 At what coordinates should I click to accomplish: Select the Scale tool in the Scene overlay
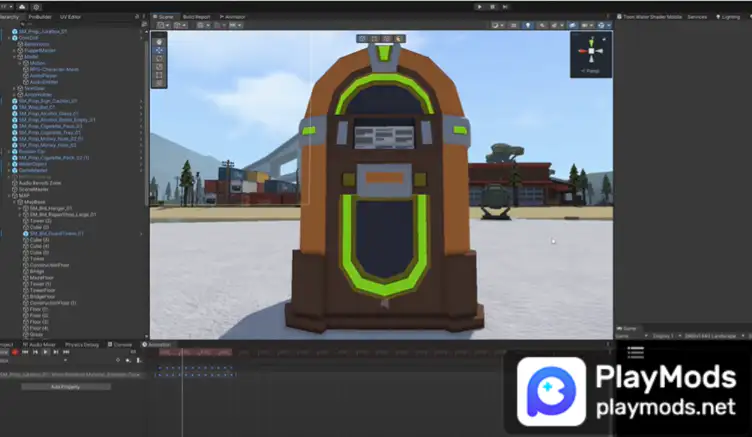[159, 67]
